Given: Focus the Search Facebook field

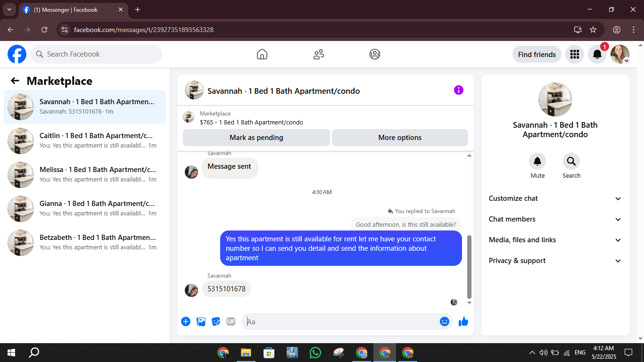Looking at the screenshot, I should pos(96,54).
